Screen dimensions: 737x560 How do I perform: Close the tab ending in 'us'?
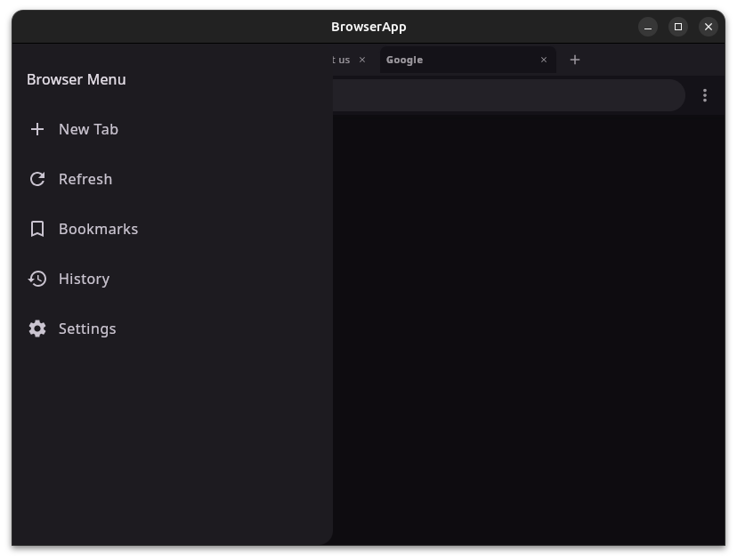pyautogui.click(x=362, y=60)
